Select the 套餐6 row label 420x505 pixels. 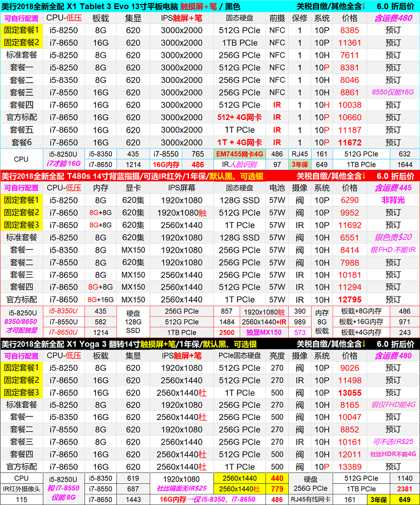pos(21,142)
